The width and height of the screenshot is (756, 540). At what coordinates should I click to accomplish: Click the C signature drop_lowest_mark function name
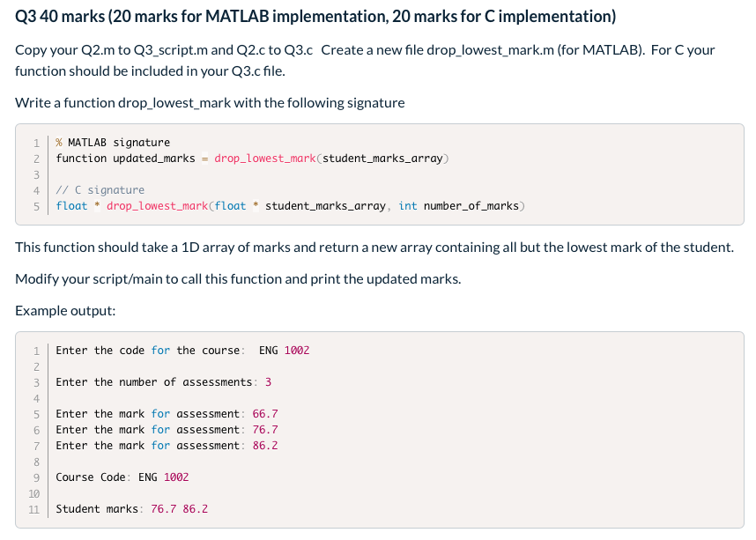(x=157, y=206)
